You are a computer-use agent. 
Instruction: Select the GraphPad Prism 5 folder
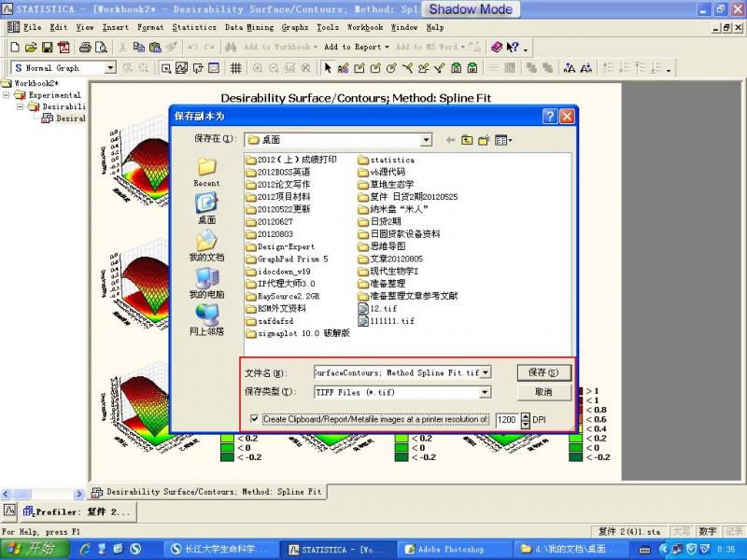tap(287, 259)
